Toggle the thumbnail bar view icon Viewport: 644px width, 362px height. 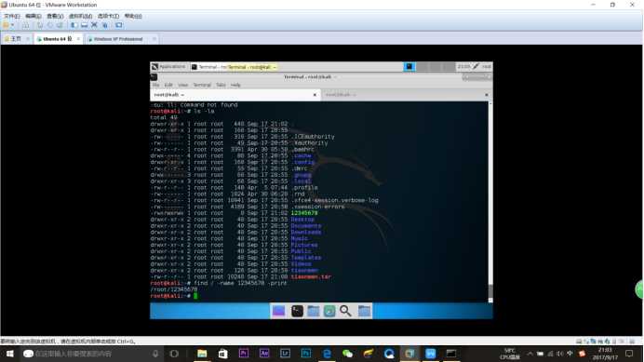point(84,25)
